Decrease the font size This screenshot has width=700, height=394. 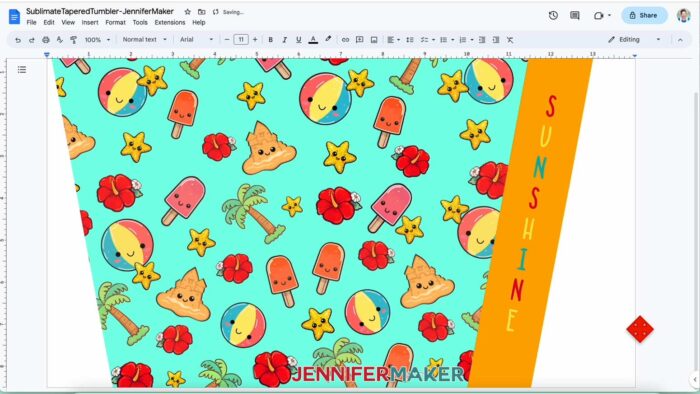227,40
